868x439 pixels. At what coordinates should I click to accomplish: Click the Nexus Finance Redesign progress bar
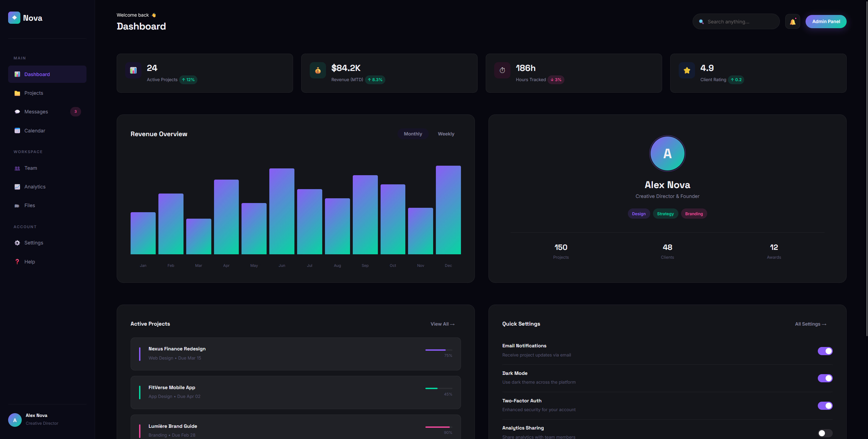pyautogui.click(x=439, y=350)
